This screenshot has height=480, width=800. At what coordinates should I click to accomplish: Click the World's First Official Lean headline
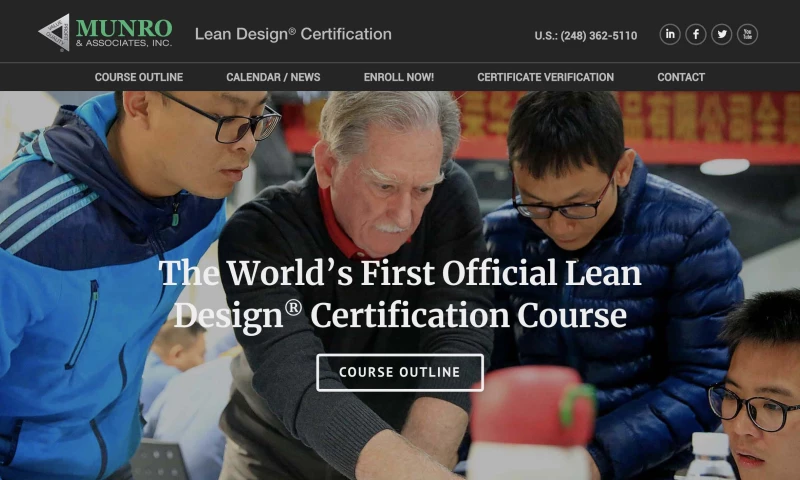pos(400,273)
